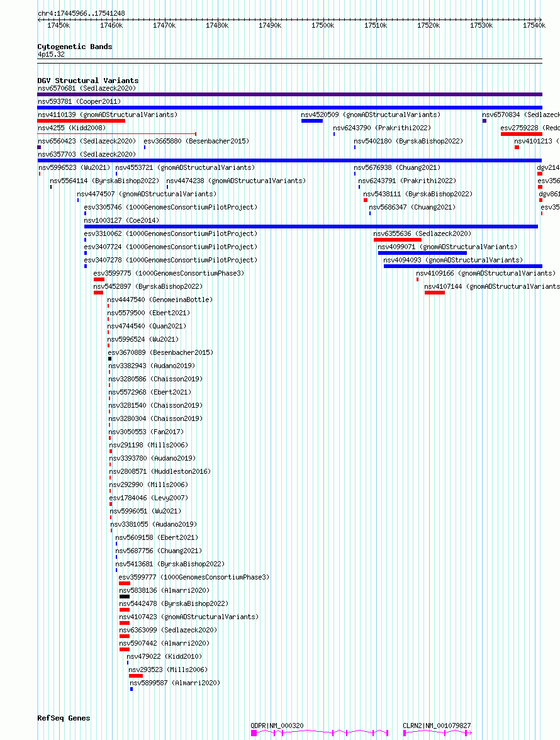Screen dimensions: 560x740
Task: Open esv3670889 (Besenbacher2015) label
Action: click(160, 352)
